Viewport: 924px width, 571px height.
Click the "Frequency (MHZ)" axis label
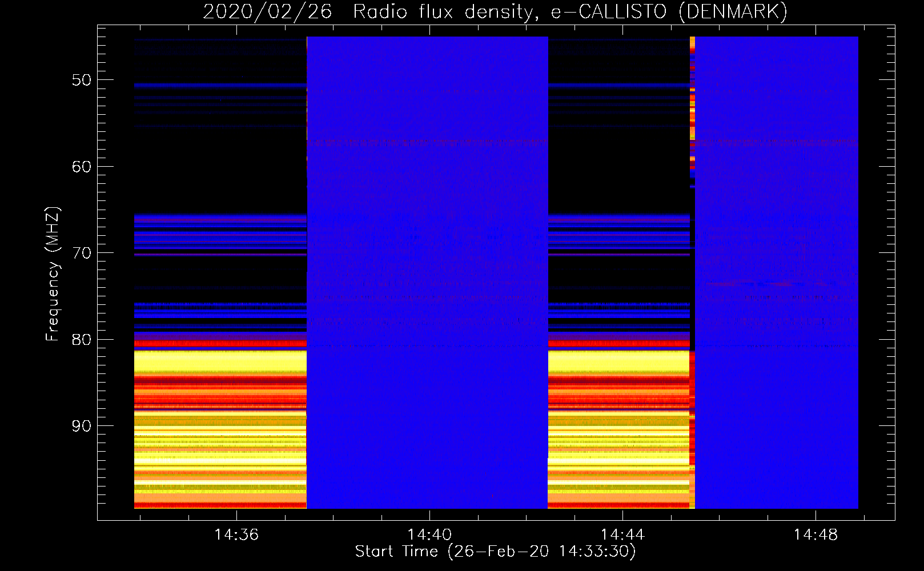(x=53, y=274)
